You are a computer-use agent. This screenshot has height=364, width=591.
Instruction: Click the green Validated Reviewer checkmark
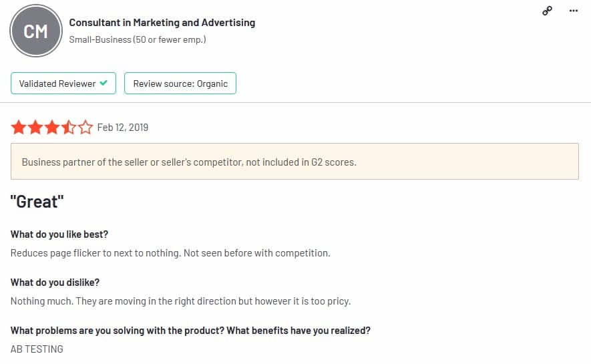click(x=104, y=83)
